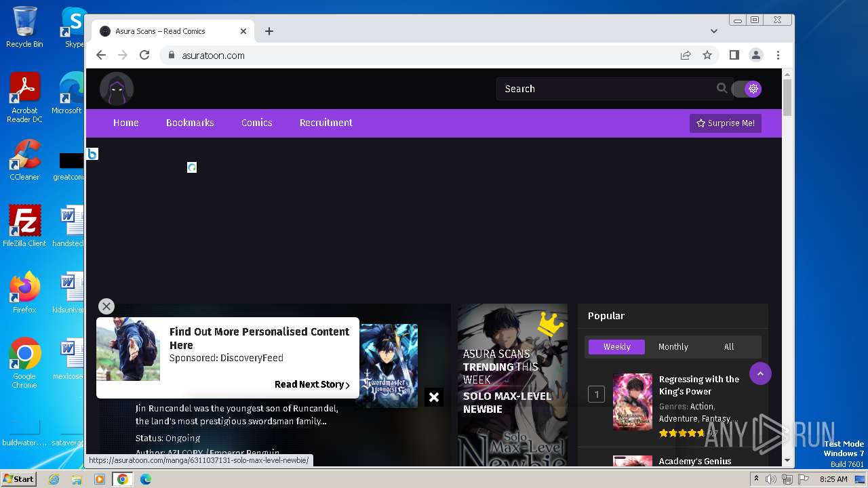This screenshot has height=488, width=868.
Task: Click the Find Out More Personalised Content headline
Action: tap(259, 338)
